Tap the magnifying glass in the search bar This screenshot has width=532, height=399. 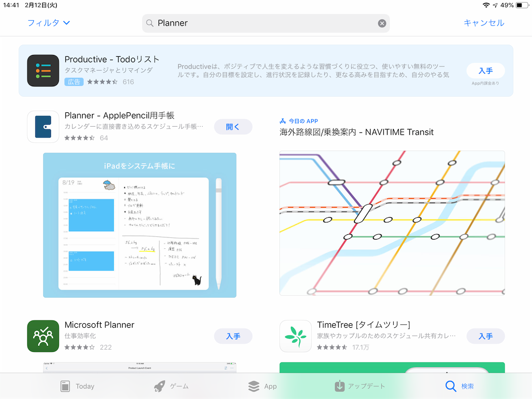pos(150,23)
